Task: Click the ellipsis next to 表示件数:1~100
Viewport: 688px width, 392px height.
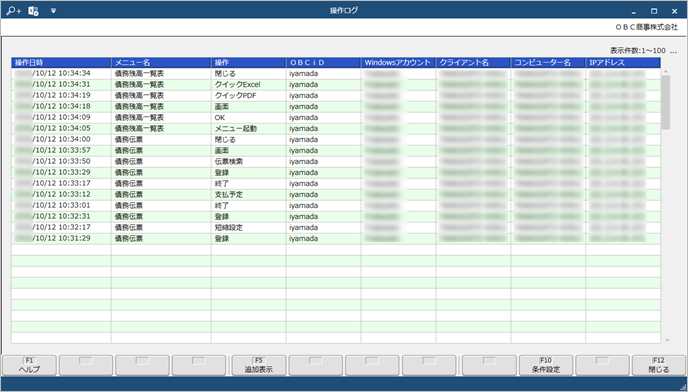Action: [673, 51]
